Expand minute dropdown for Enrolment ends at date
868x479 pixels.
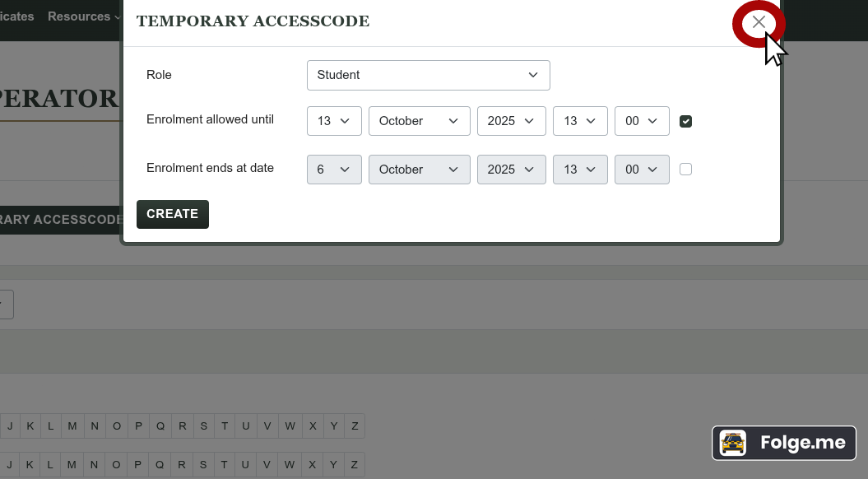[642, 170]
